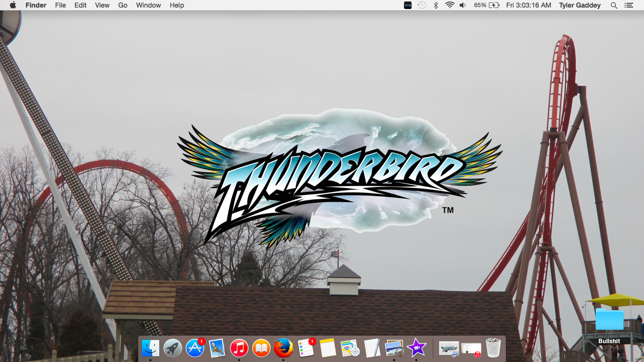Open Reminders from the dock
The image size is (644, 362).
pyautogui.click(x=305, y=348)
